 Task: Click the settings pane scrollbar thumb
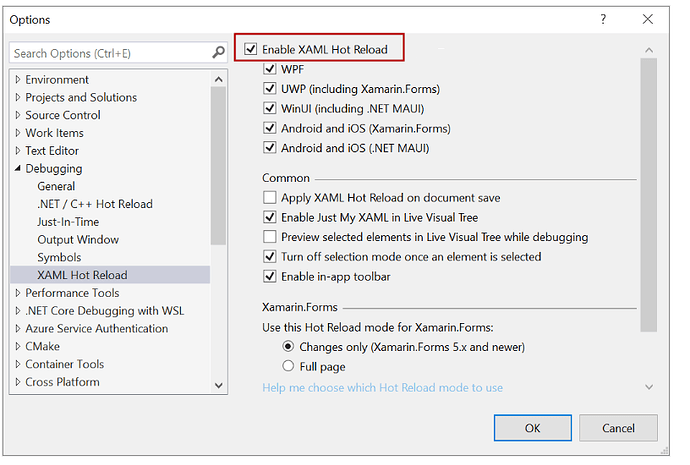[649, 195]
